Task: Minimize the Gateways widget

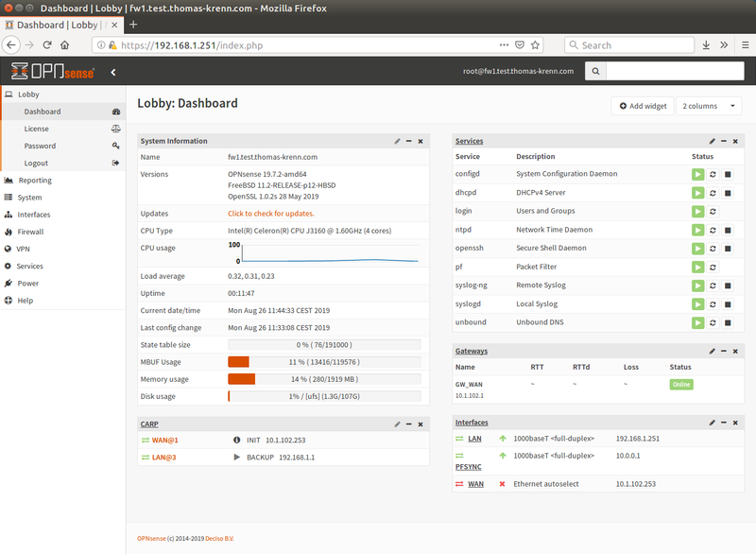Action: [724, 351]
